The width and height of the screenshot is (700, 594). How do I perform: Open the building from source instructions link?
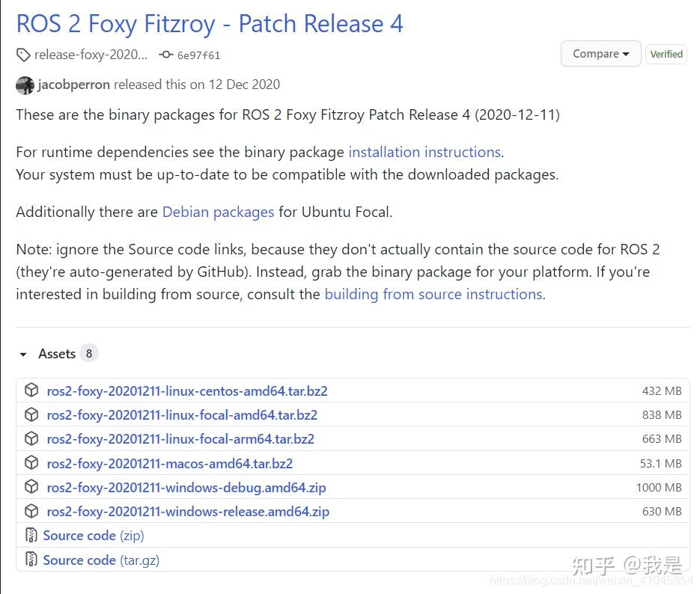pyautogui.click(x=433, y=294)
